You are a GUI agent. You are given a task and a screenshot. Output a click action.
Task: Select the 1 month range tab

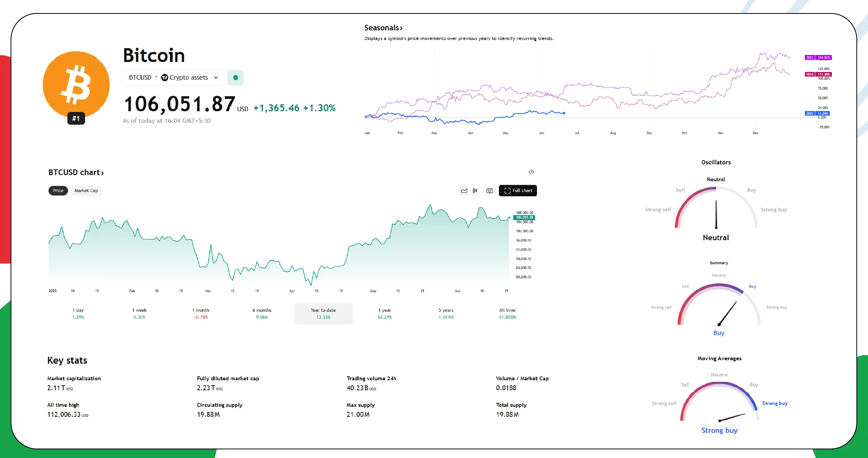[201, 314]
